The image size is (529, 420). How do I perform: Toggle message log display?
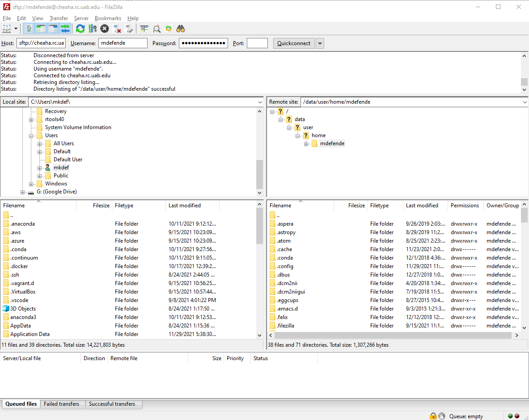pos(29,29)
